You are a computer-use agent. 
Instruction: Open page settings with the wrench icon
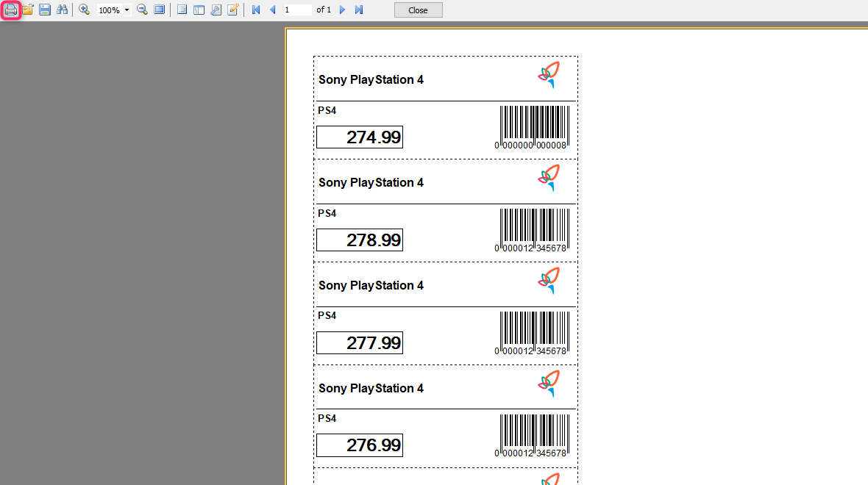click(216, 10)
